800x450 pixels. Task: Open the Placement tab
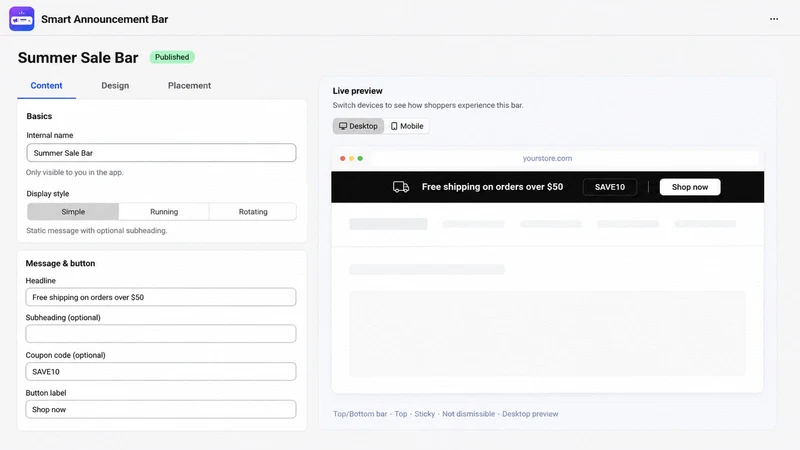189,86
